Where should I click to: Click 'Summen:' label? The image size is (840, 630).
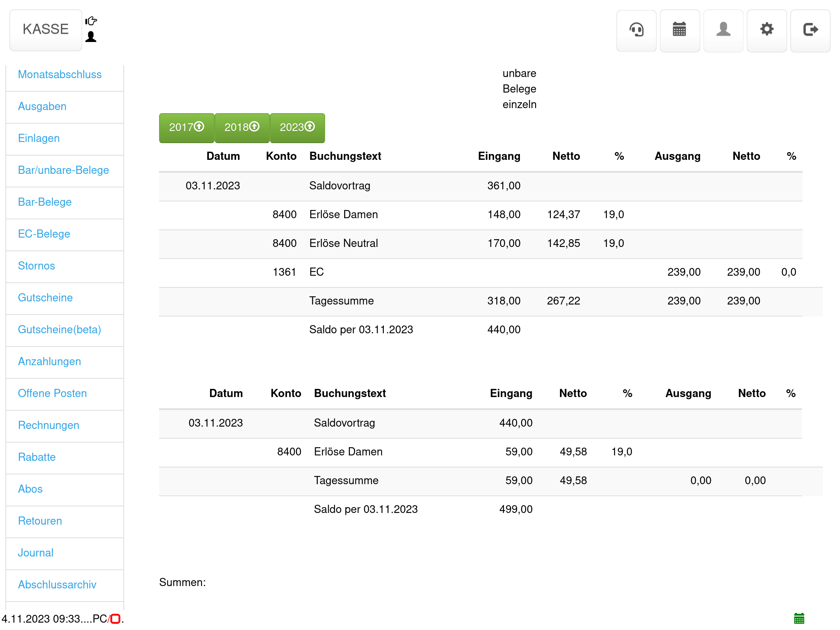182,582
